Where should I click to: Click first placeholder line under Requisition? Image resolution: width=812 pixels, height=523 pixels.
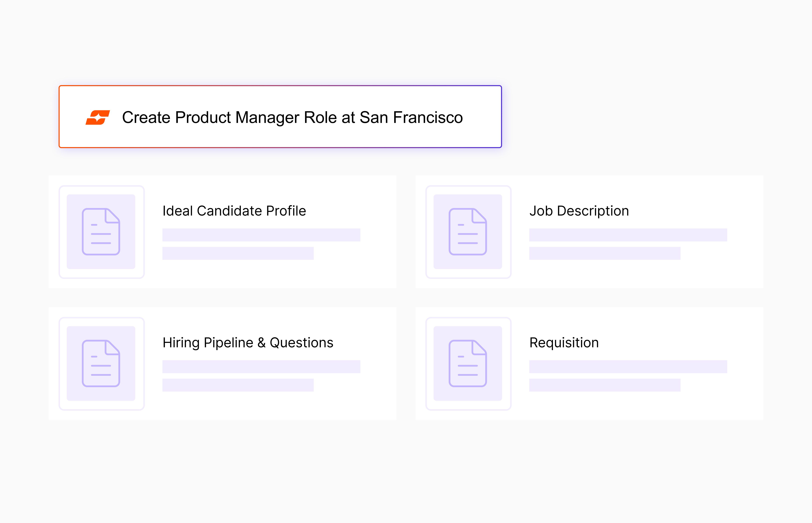pyautogui.click(x=628, y=367)
